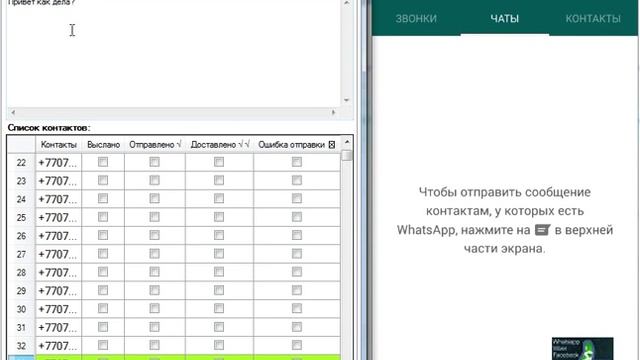Check Выслано box for row 30
The image size is (640, 360).
(103, 309)
